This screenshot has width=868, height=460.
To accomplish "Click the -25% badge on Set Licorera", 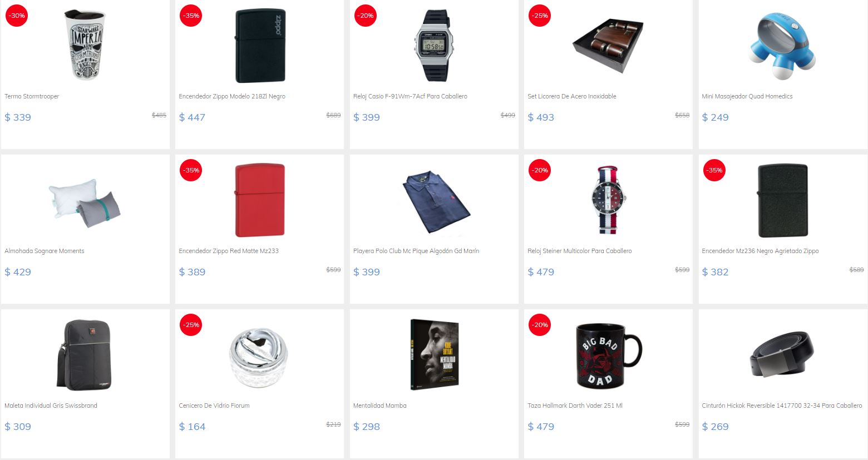I will pos(540,16).
